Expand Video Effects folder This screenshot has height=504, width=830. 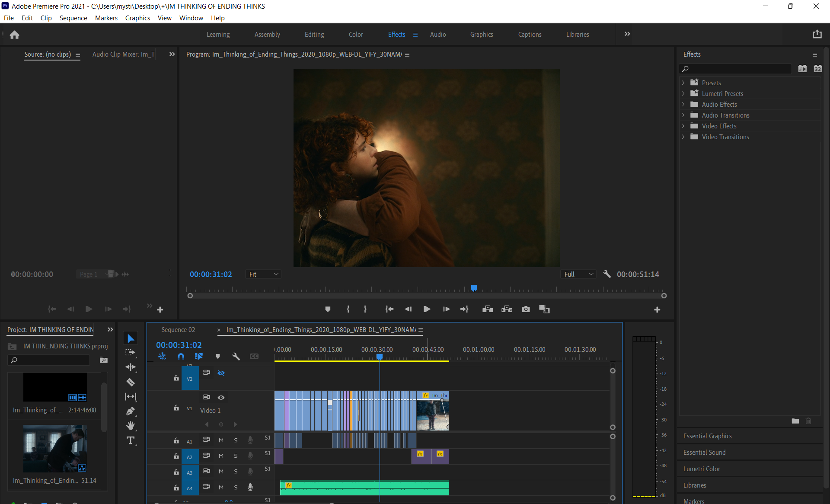(683, 126)
